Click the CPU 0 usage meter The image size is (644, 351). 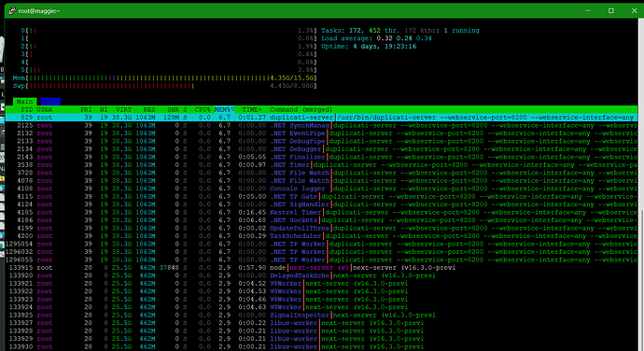[x=169, y=31]
